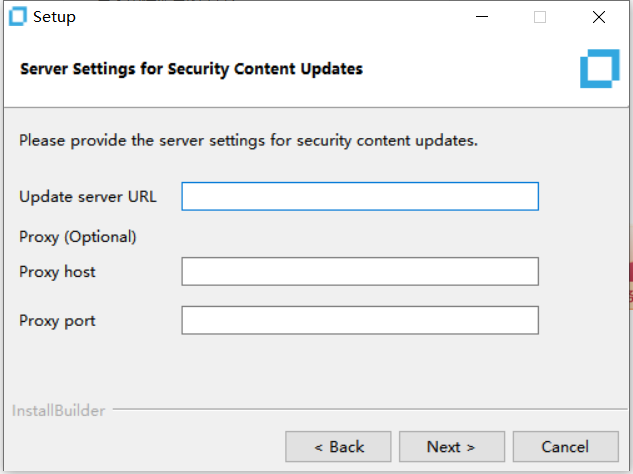
Task: Click the Proxy (Optional) section label
Action: (x=78, y=237)
